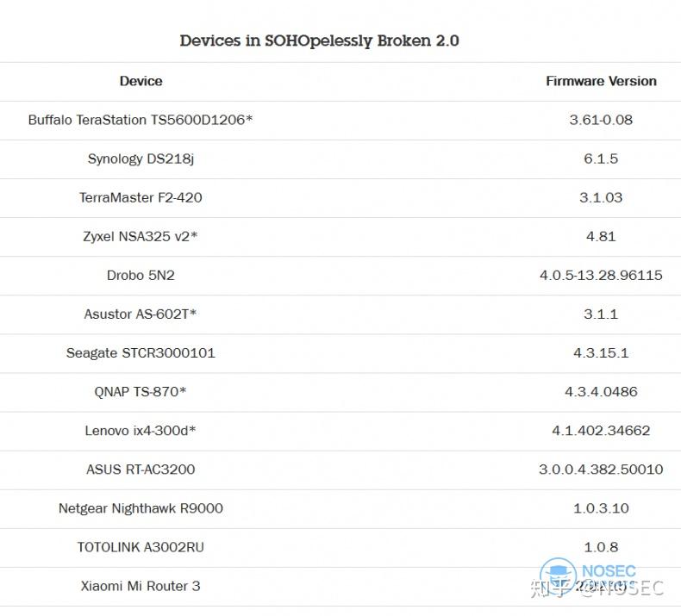
Task: Click the 'Device' column header
Action: click(141, 81)
